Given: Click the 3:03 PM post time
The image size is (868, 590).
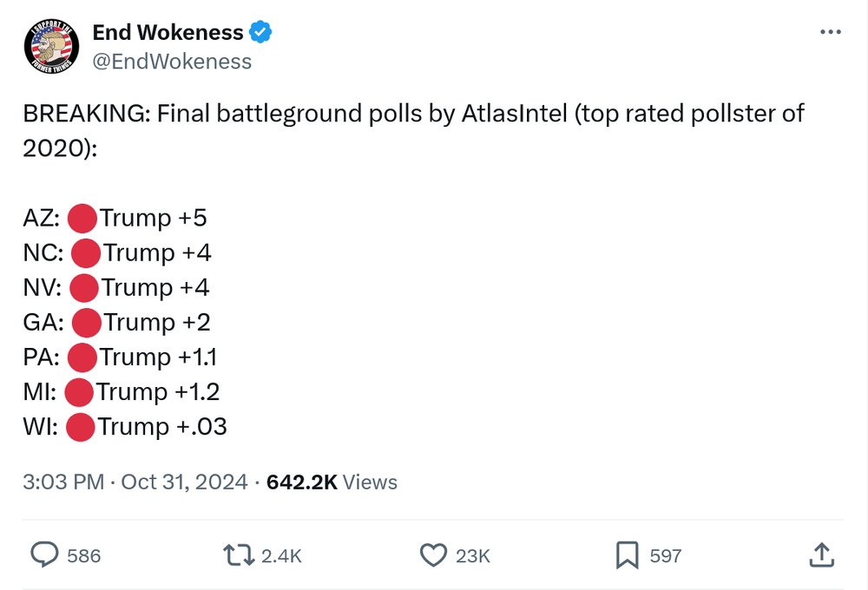Looking at the screenshot, I should click(x=62, y=482).
